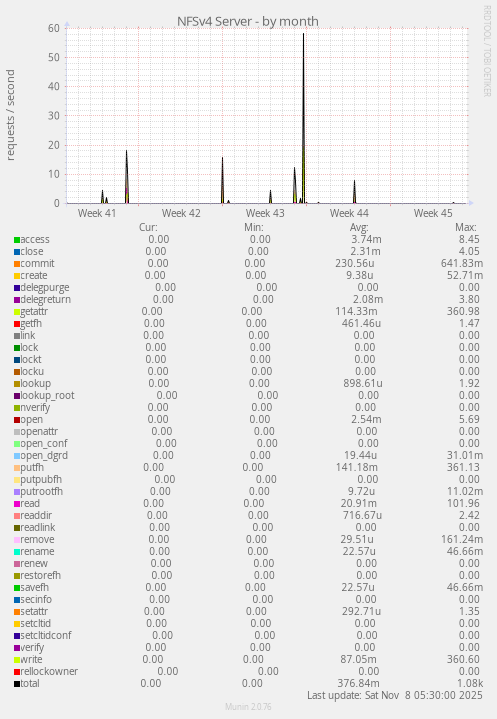The image size is (497, 719).
Task: Click the lookup_root legend label
Action: click(x=47, y=395)
